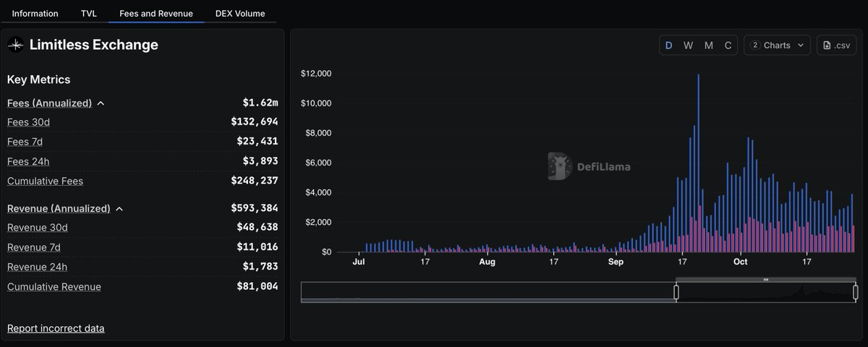Switch to the TVL tab
Screen dimensions: 868x347
pos(89,13)
